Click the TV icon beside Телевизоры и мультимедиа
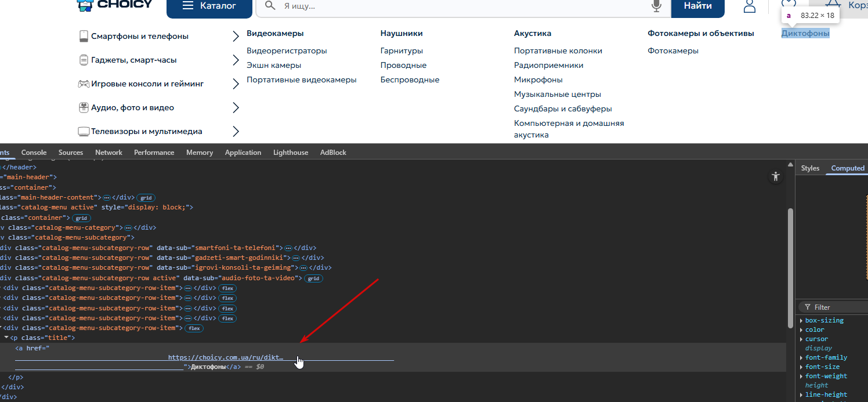 pyautogui.click(x=84, y=131)
